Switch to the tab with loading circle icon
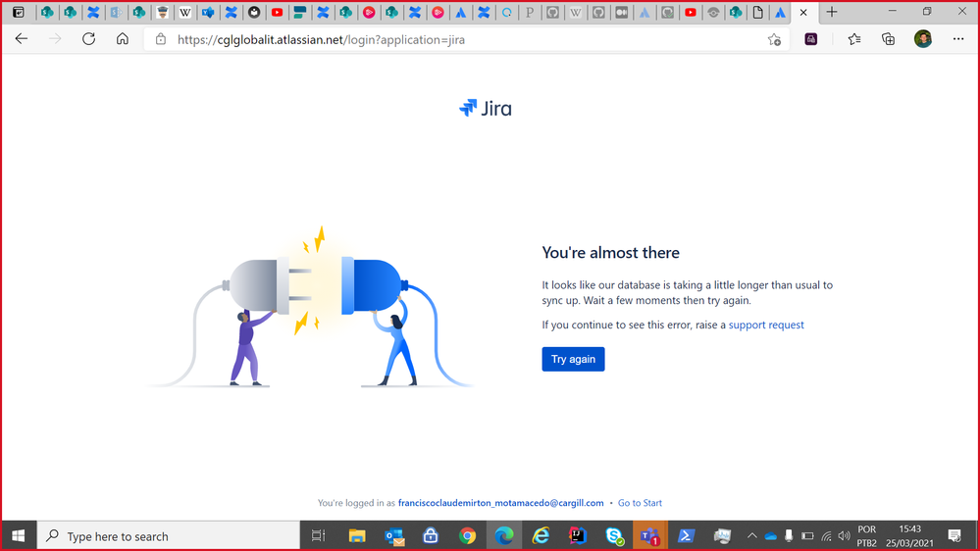 507,13
